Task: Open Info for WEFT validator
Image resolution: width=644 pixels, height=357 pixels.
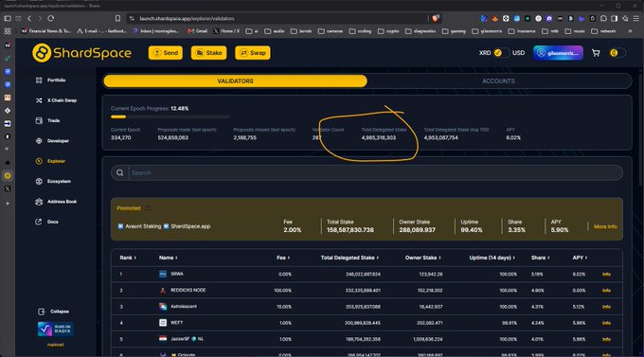Action: click(x=606, y=323)
